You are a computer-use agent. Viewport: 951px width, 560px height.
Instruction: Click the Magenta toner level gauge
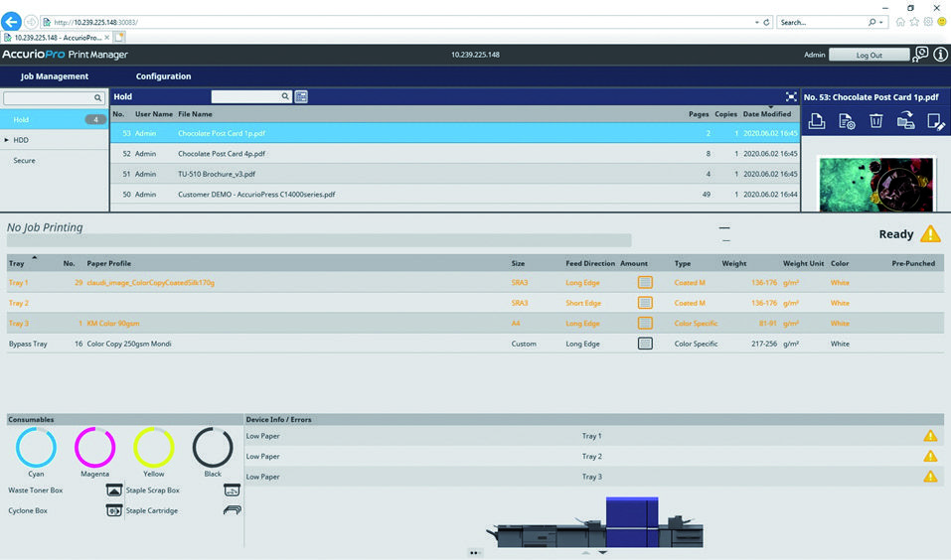(94, 447)
